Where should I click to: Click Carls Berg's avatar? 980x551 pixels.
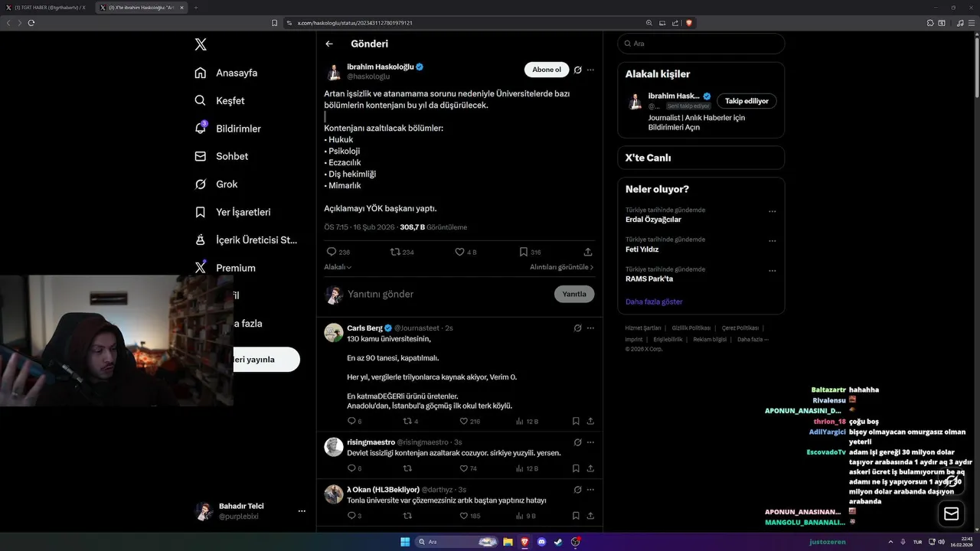334,333
